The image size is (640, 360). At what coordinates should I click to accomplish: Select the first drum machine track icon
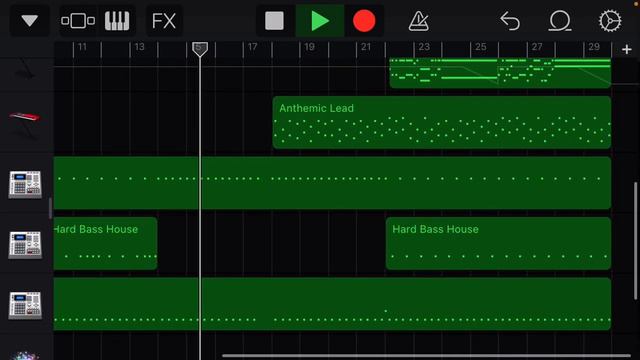click(x=25, y=184)
